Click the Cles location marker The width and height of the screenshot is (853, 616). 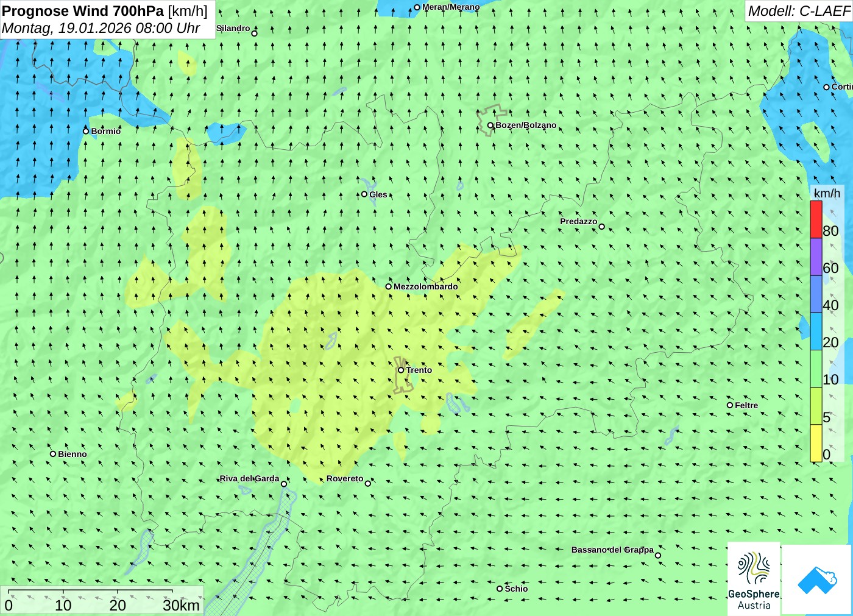pyautogui.click(x=364, y=194)
